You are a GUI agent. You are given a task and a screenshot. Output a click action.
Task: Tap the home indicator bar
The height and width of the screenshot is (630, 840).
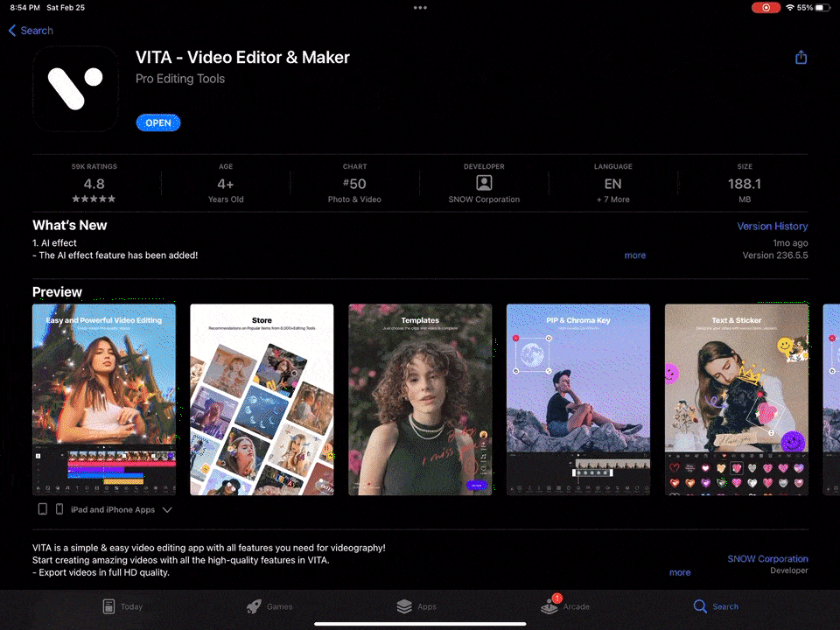(420, 624)
